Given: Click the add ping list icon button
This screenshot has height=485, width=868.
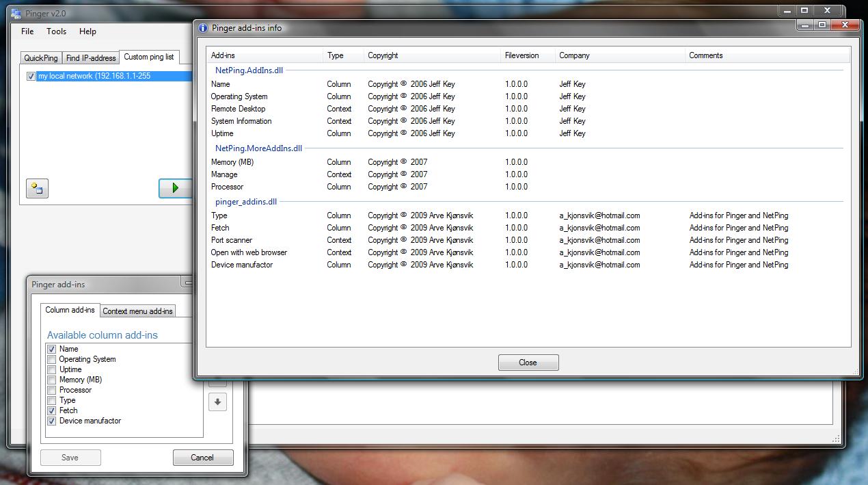Looking at the screenshot, I should (37, 188).
